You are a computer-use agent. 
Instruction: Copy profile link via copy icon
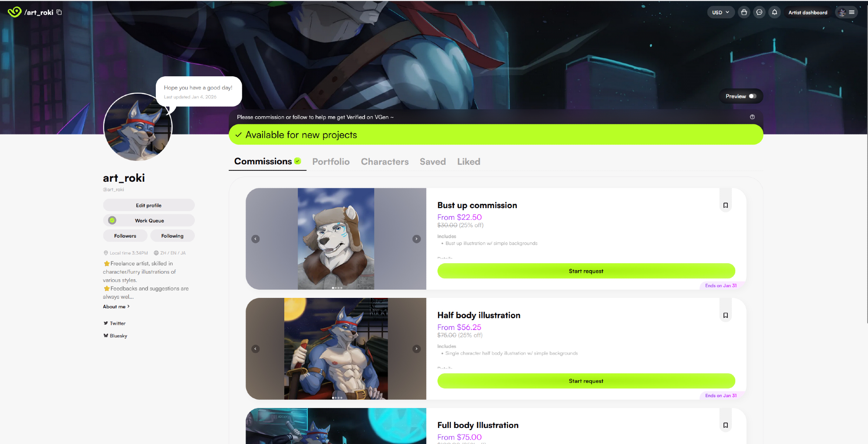click(59, 12)
